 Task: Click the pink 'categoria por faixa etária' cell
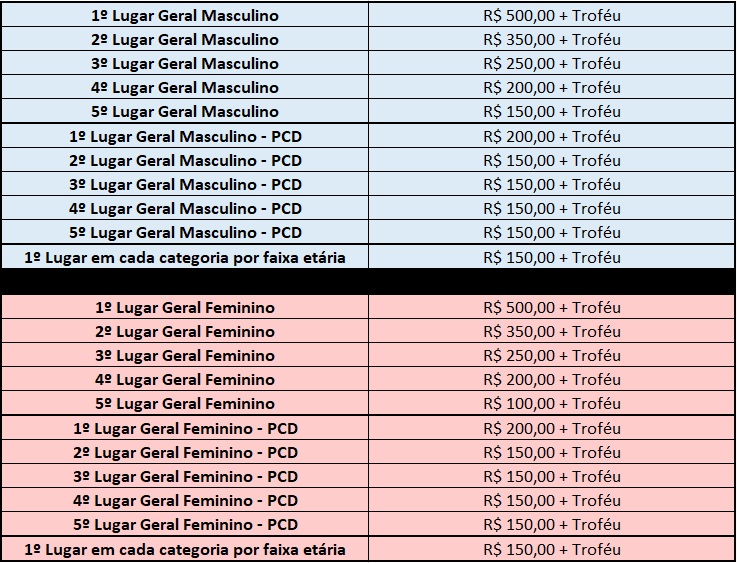click(185, 549)
